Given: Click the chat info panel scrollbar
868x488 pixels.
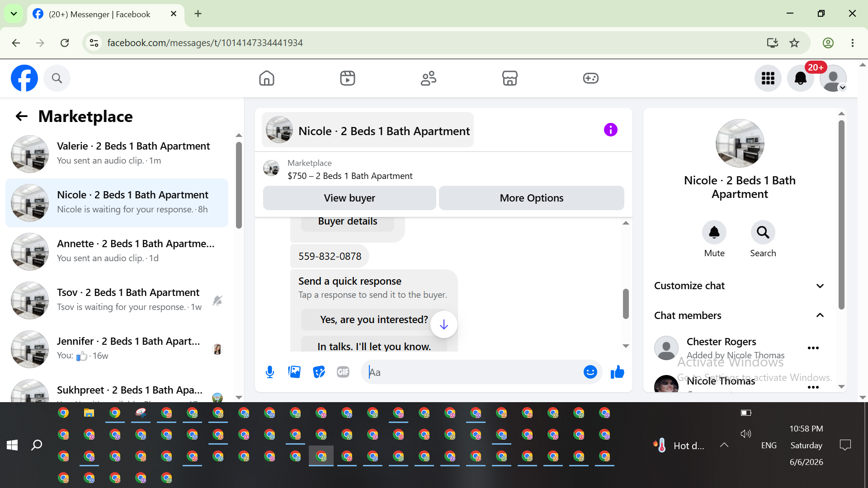Looking at the screenshot, I should pos(841,215).
